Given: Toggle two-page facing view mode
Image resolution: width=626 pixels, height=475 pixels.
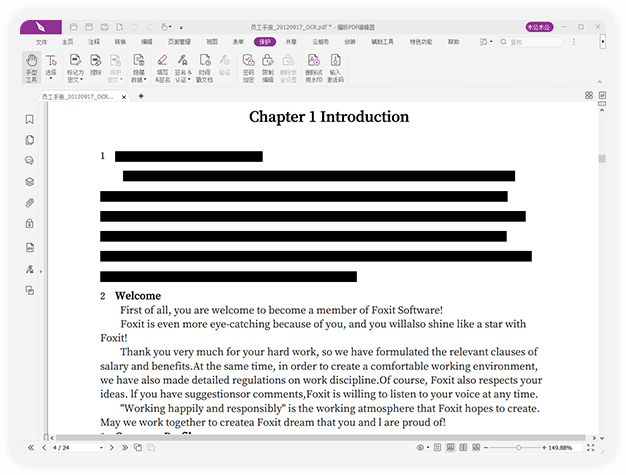Looking at the screenshot, I should coord(463,447).
